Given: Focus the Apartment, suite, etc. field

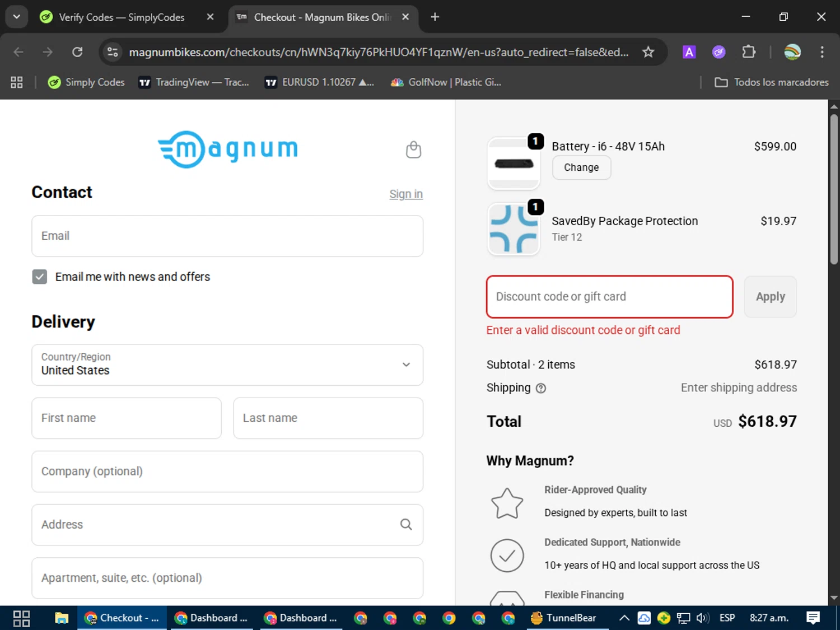Looking at the screenshot, I should [x=227, y=578].
